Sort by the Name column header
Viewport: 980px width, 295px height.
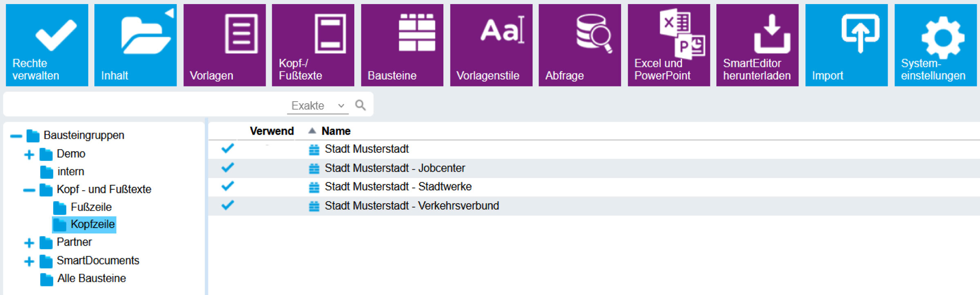point(336,131)
